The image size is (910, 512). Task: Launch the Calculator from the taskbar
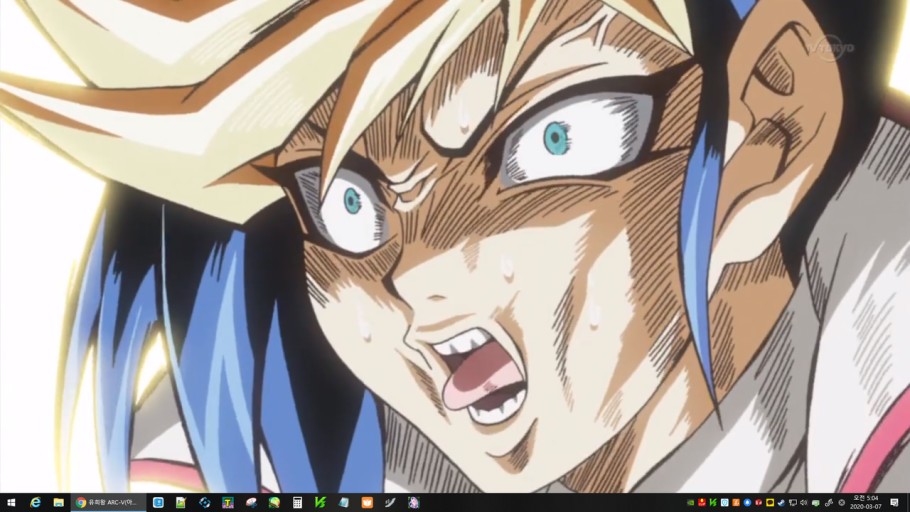pos(297,503)
